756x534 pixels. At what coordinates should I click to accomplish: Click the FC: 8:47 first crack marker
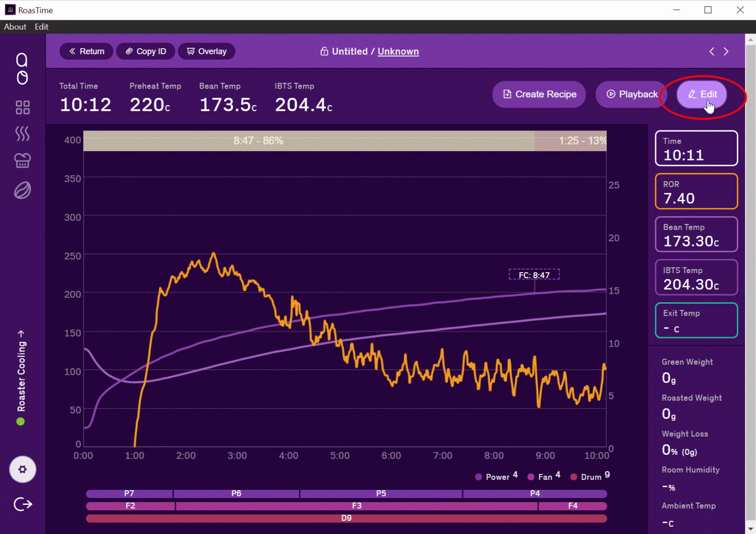click(534, 275)
